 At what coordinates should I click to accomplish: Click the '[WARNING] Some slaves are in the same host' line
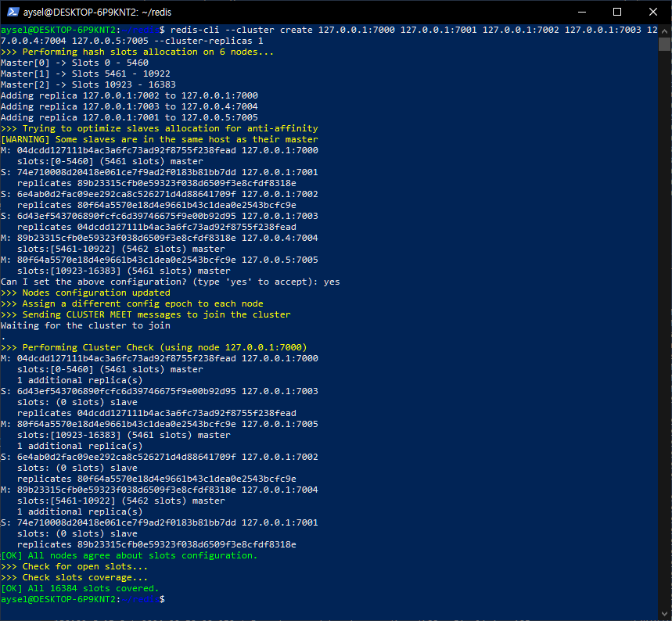(x=160, y=139)
